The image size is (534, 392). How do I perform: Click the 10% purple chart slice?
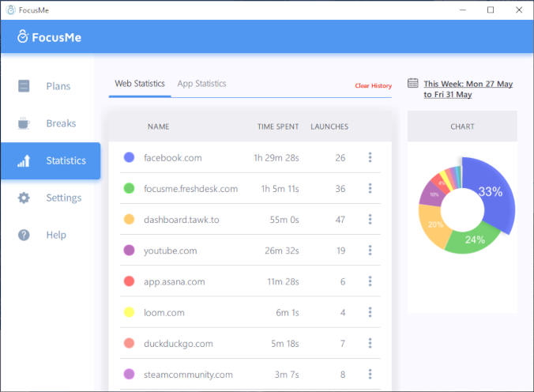pyautogui.click(x=433, y=194)
